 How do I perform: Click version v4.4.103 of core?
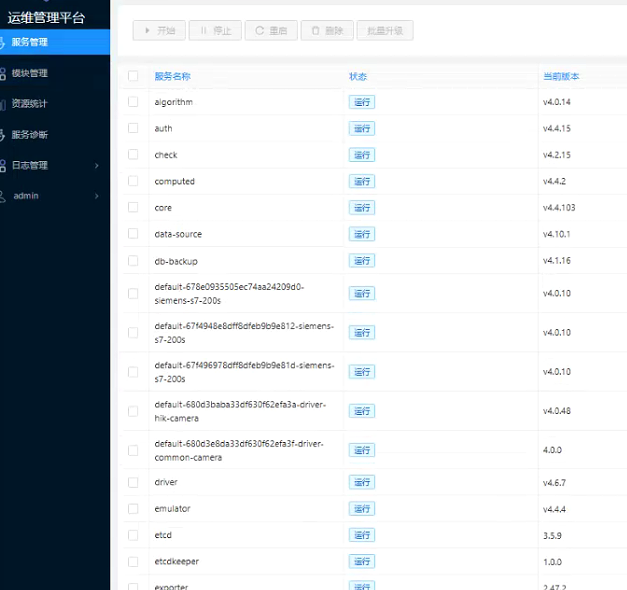[x=559, y=208]
